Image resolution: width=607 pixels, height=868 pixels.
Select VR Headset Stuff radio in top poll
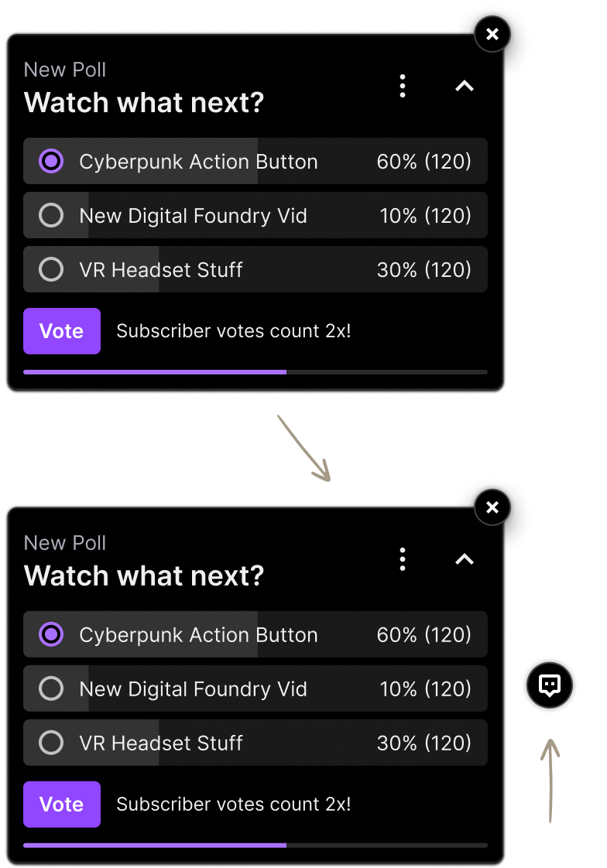click(x=51, y=269)
